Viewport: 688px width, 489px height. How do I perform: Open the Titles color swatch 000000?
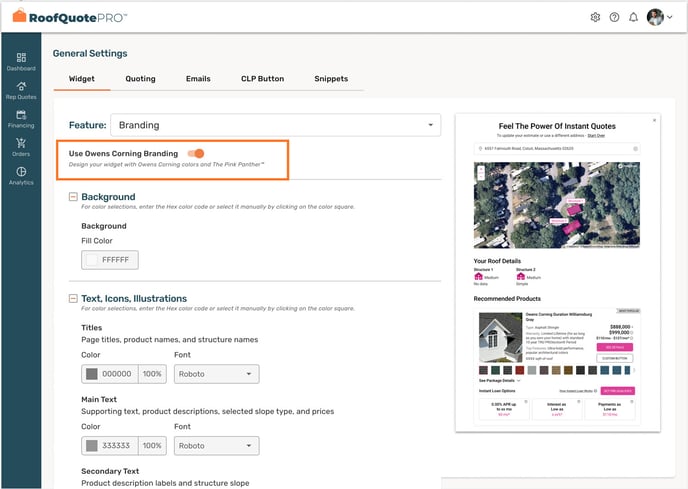point(92,374)
